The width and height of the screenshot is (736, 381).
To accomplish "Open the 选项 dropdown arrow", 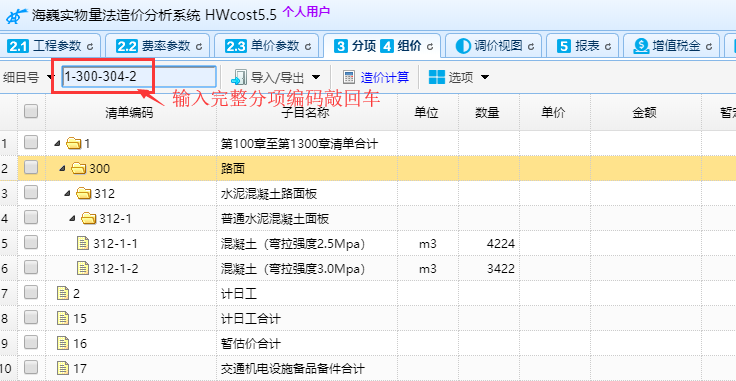I will 485,77.
